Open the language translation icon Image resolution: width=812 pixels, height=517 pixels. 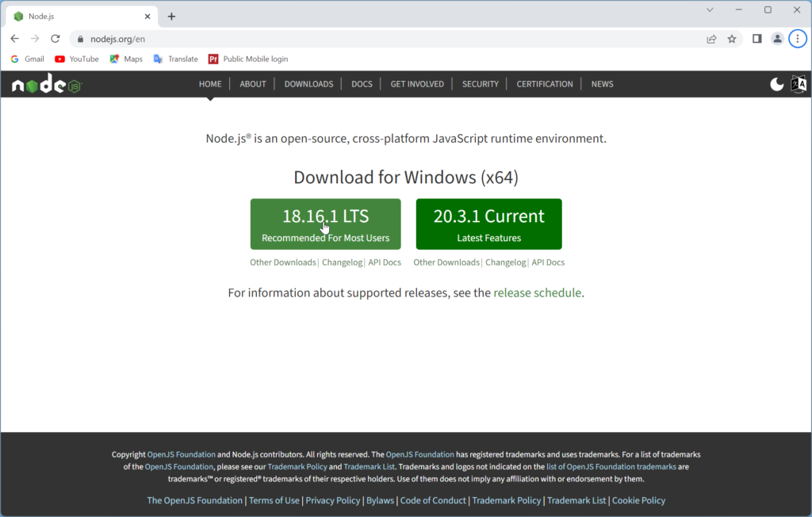coord(799,84)
